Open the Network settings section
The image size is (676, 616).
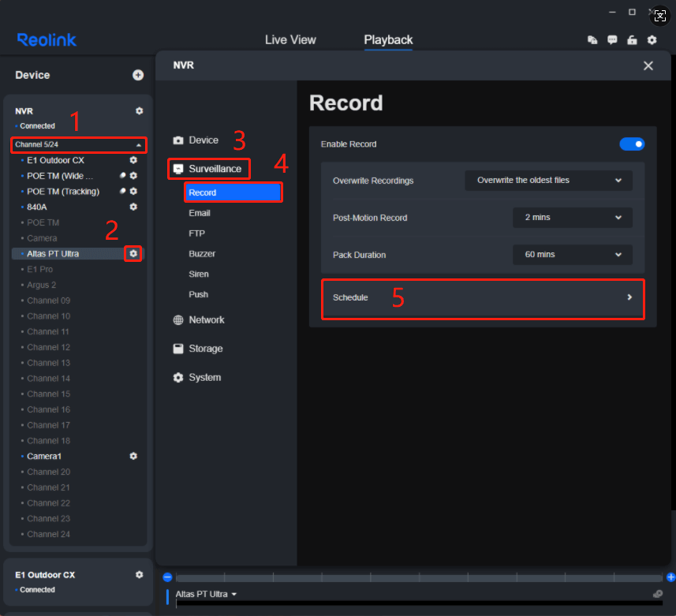[x=199, y=320]
